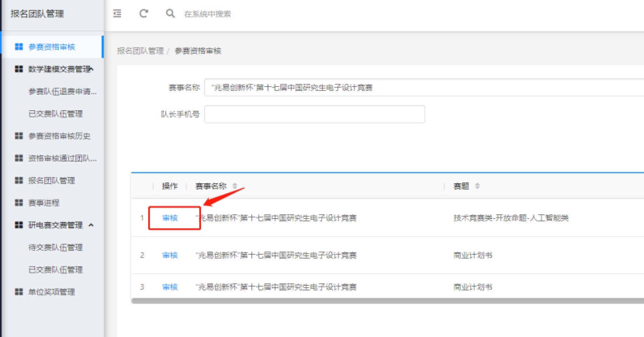644x337 pixels.
Task: Open 参赛资格审核 in the sidebar
Action: [52, 47]
